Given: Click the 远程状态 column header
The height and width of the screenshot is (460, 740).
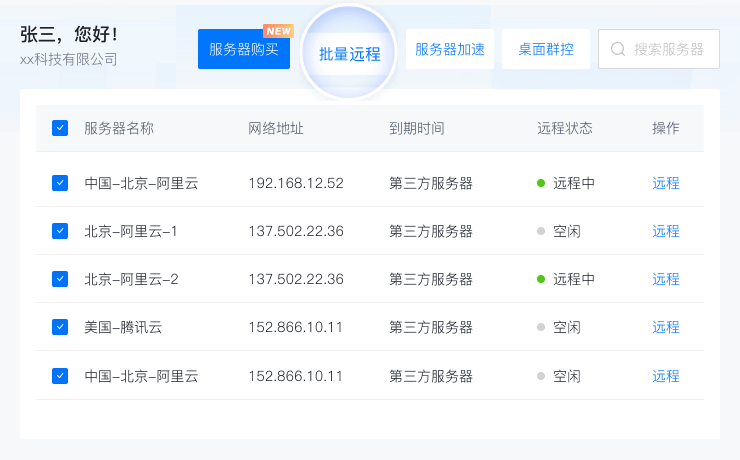Looking at the screenshot, I should pyautogui.click(x=564, y=128).
